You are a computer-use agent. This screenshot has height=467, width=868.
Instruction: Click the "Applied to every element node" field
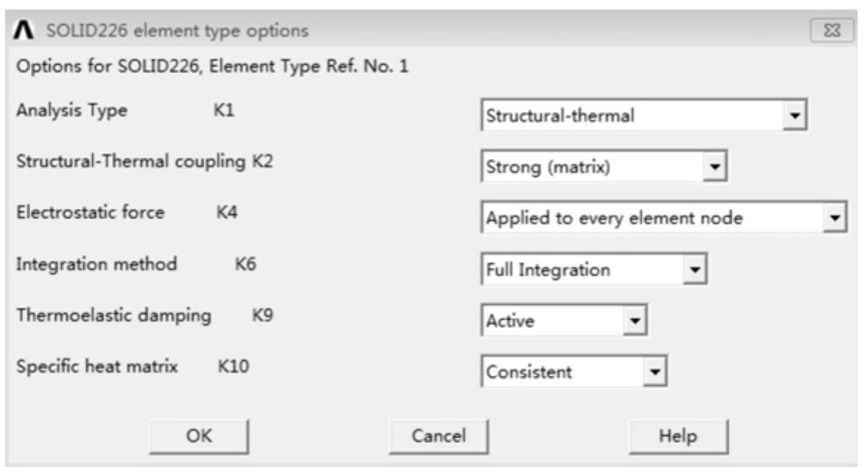coord(648,219)
